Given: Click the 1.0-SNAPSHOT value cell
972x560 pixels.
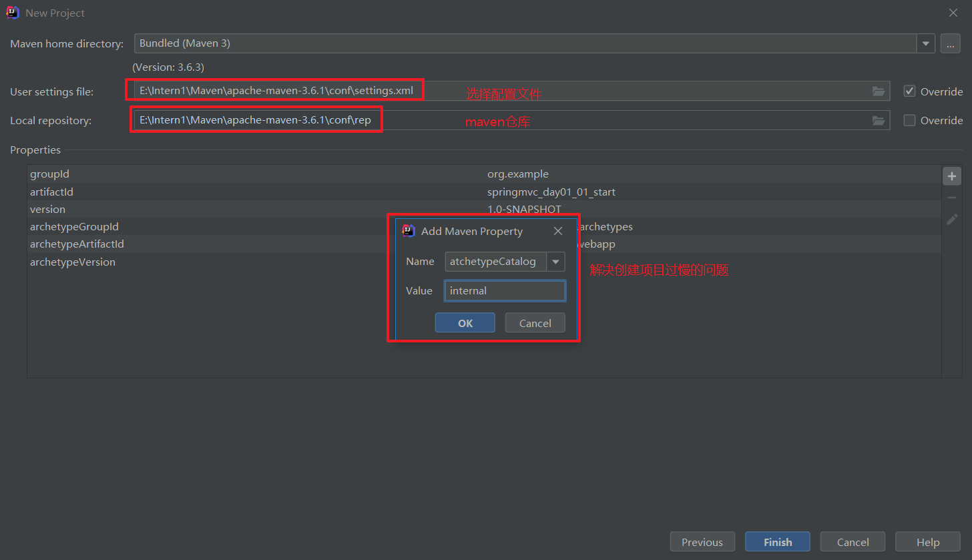Looking at the screenshot, I should [x=524, y=209].
